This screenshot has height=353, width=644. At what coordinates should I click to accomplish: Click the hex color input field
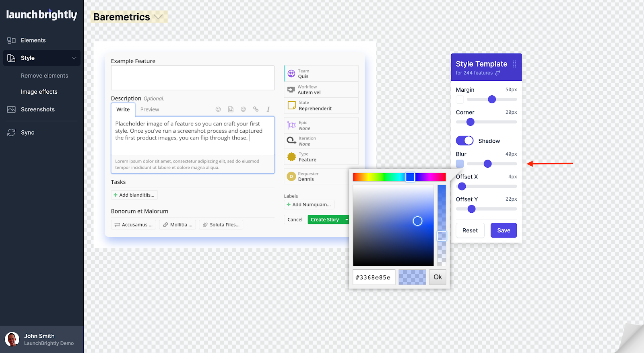point(374,277)
